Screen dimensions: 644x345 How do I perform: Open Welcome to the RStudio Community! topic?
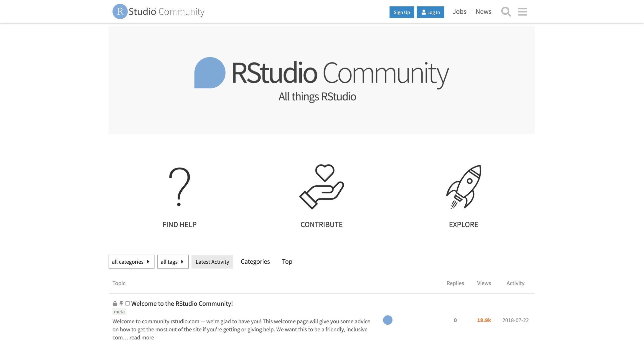tap(182, 303)
